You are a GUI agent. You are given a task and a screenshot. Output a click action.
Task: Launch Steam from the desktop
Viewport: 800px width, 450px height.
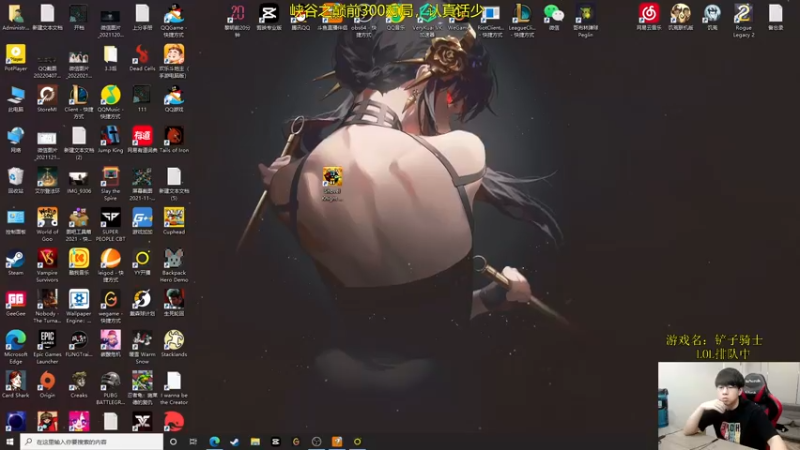click(x=16, y=259)
